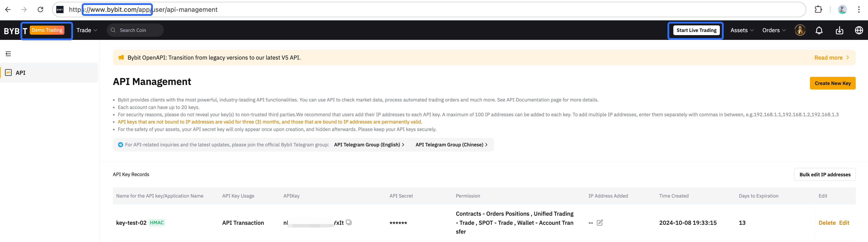Open the language globe icon
Viewport: 868px width, 242px height.
click(859, 30)
